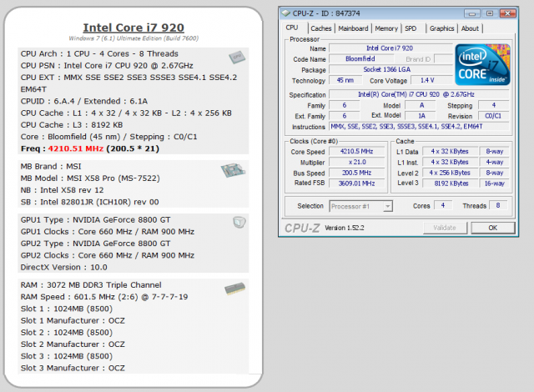Click the OK button in CPU-Z
The height and width of the screenshot is (392, 534).
click(493, 228)
